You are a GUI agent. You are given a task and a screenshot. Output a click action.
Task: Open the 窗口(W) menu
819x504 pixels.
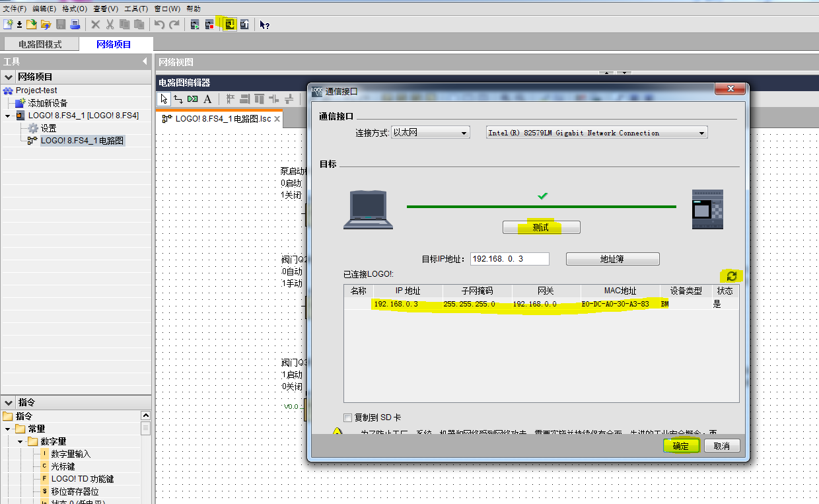(x=167, y=9)
